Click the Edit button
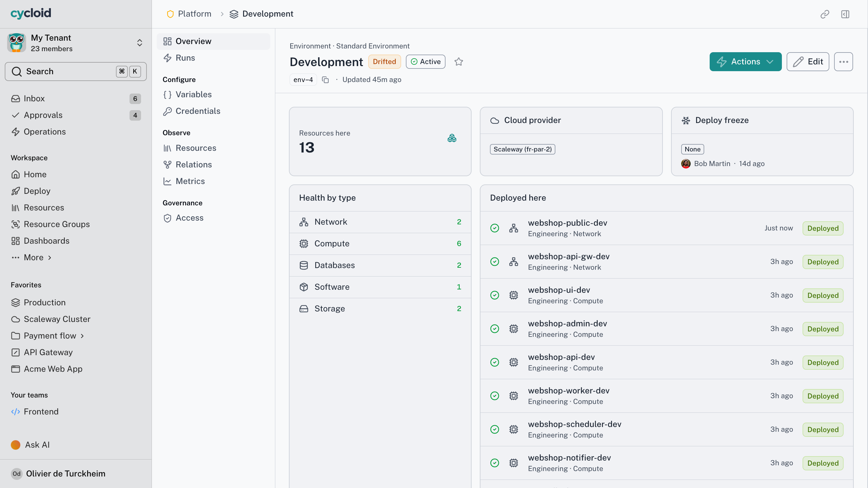This screenshot has height=488, width=868. tap(808, 62)
